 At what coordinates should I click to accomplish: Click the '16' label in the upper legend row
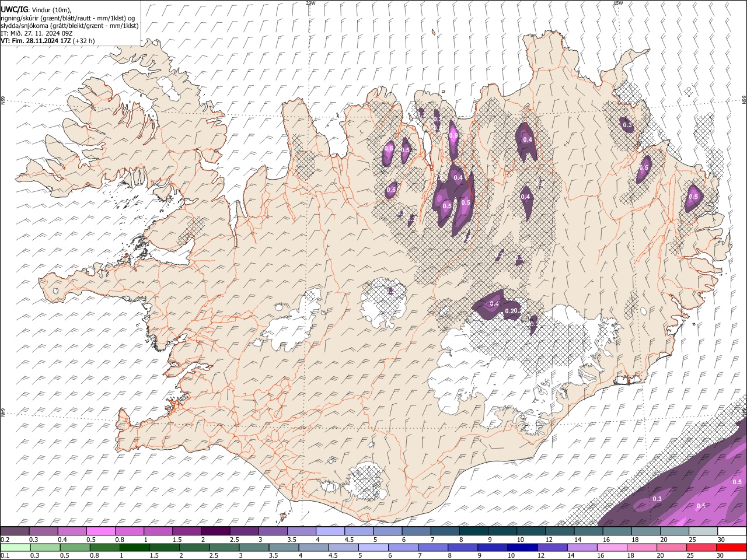point(606,539)
